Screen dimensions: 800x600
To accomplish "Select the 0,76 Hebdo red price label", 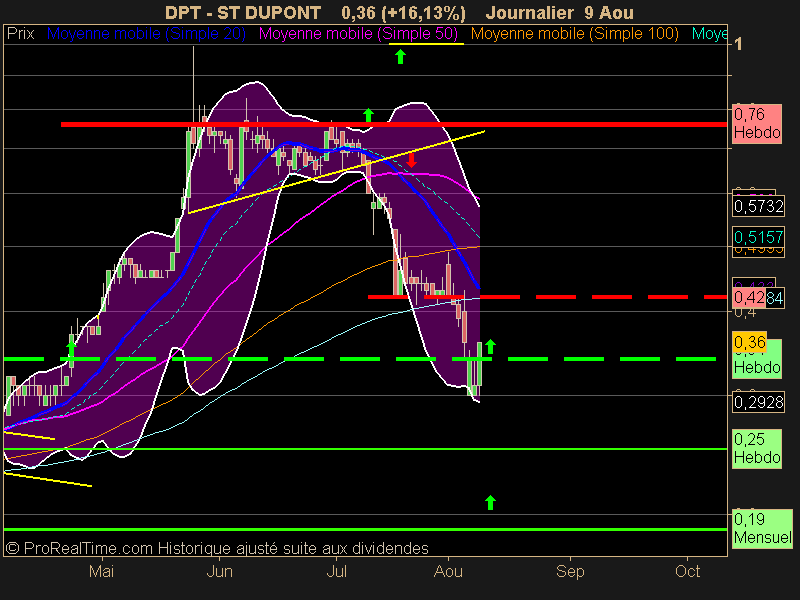I will (x=757, y=123).
